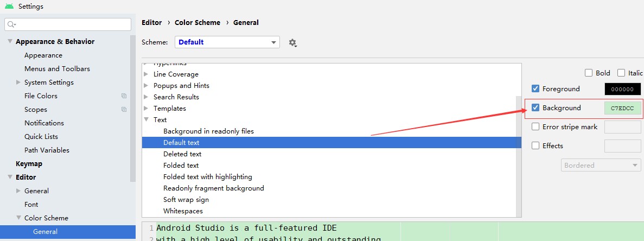
Task: Expand the Search Results category
Action: coord(146,97)
